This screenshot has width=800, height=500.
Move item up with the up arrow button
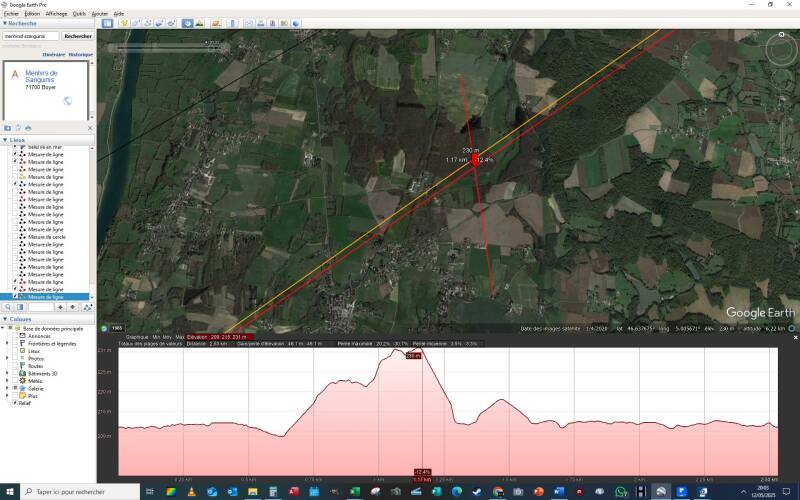(60, 307)
